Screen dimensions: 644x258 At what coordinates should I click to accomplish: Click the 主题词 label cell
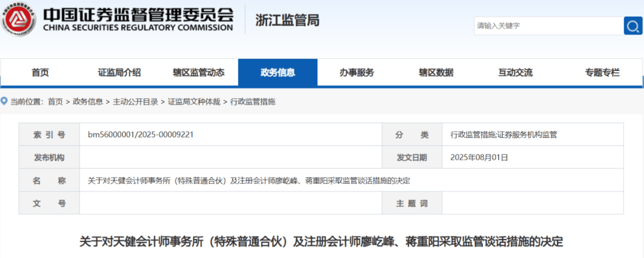[412, 203]
